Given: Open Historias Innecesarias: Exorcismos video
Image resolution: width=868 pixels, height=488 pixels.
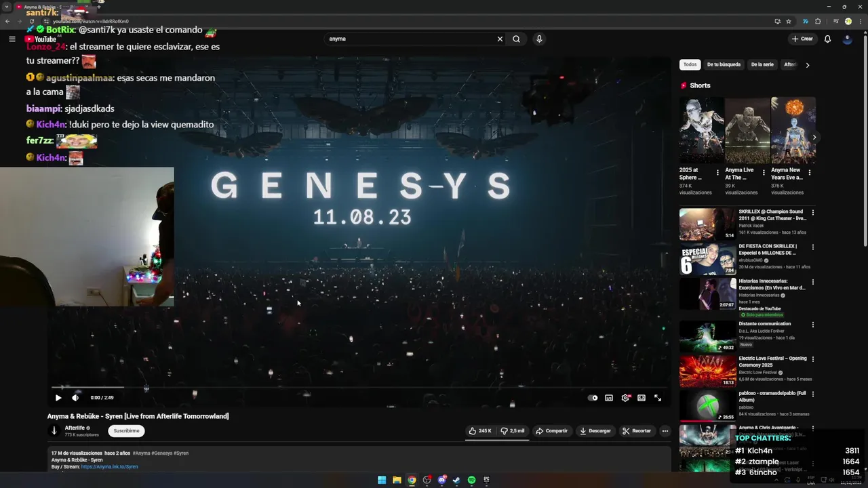Looking at the screenshot, I should [x=708, y=293].
